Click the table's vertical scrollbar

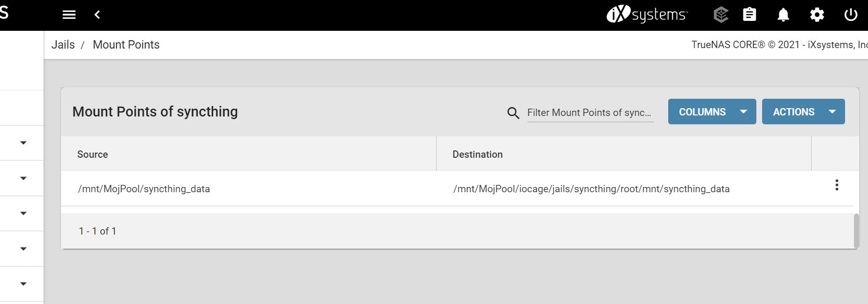pyautogui.click(x=855, y=231)
